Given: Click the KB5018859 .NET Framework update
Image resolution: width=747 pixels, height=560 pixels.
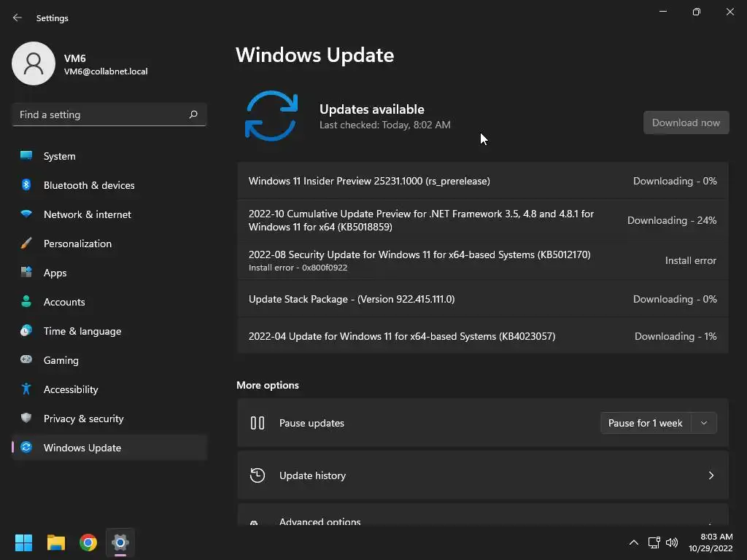Looking at the screenshot, I should [483, 220].
